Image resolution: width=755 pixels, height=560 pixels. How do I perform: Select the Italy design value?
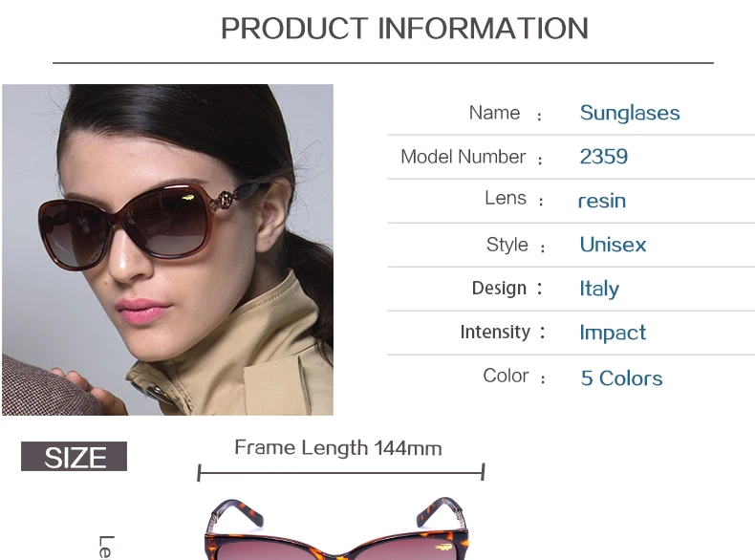[x=599, y=289]
